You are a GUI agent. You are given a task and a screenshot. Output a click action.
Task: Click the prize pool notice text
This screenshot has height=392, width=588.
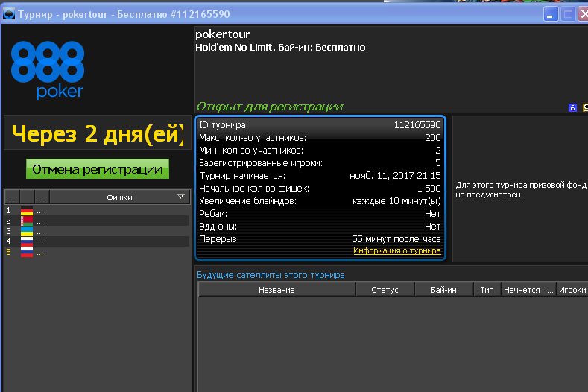521,190
